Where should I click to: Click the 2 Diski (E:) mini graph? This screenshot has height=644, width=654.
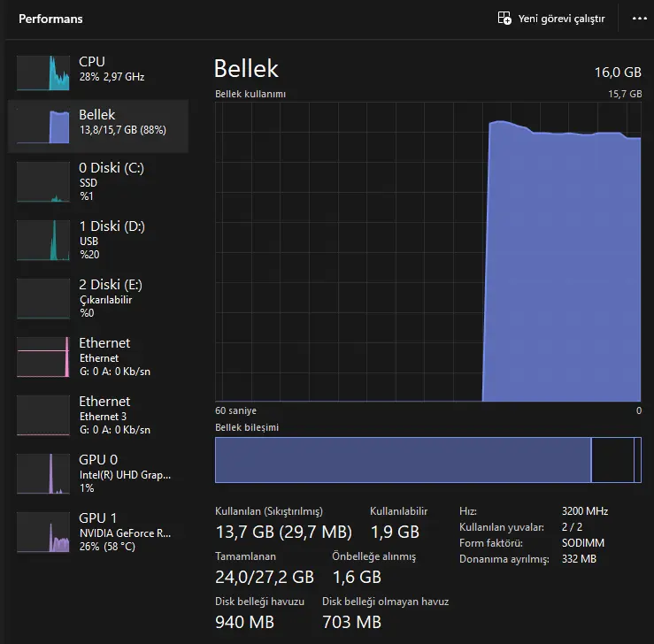(x=43, y=298)
